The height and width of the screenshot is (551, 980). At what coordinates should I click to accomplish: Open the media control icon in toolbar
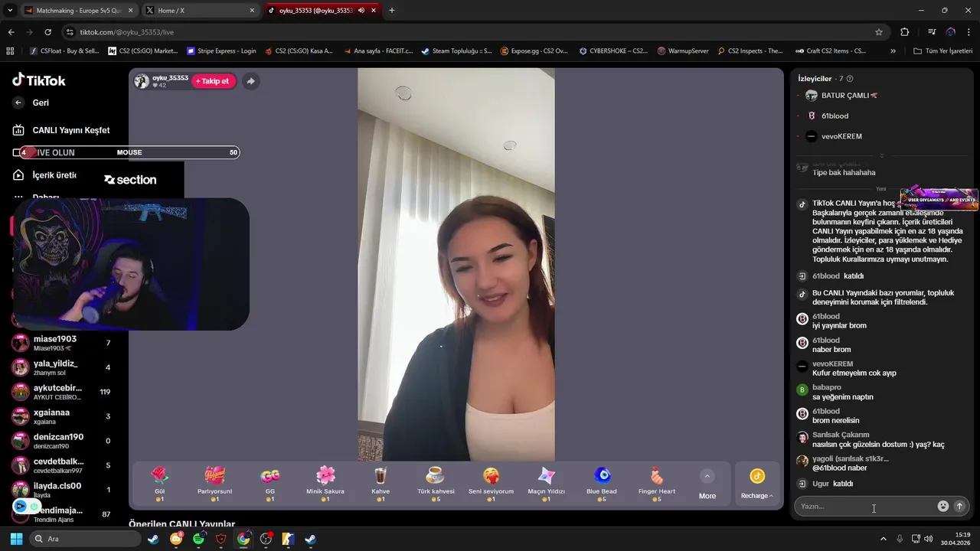(x=932, y=32)
